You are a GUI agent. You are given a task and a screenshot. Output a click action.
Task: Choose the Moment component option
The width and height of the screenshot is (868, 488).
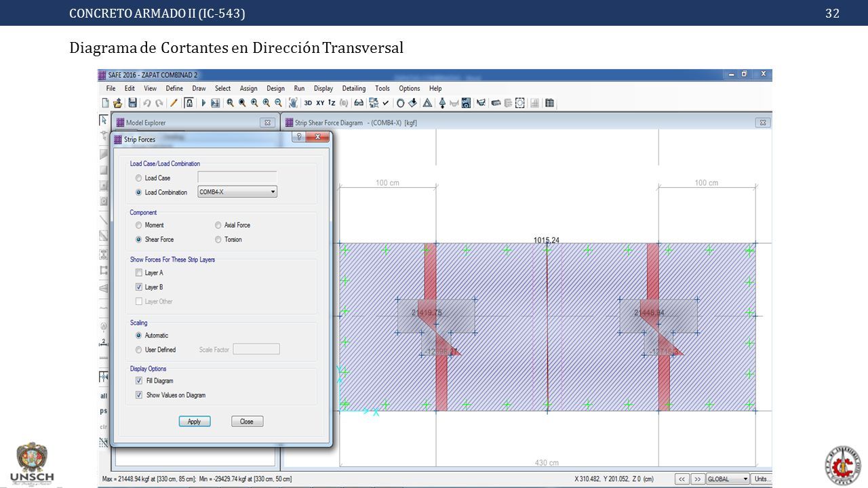(x=139, y=225)
